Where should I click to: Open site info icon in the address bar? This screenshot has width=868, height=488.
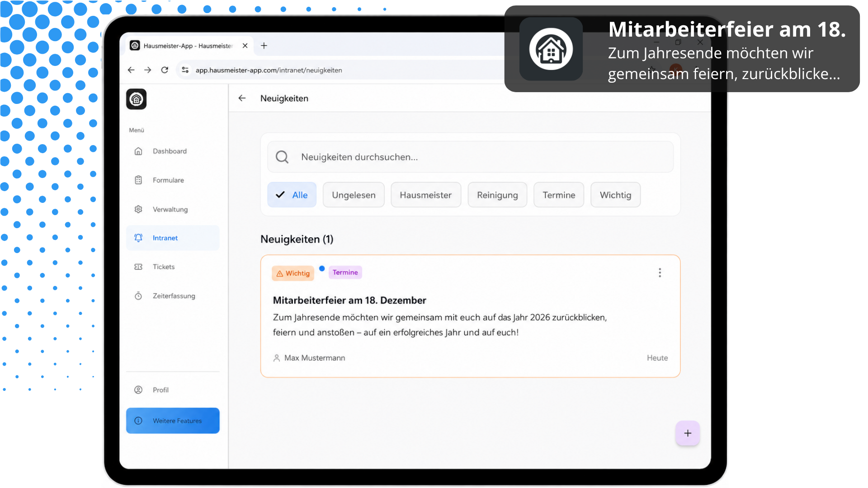coord(185,70)
